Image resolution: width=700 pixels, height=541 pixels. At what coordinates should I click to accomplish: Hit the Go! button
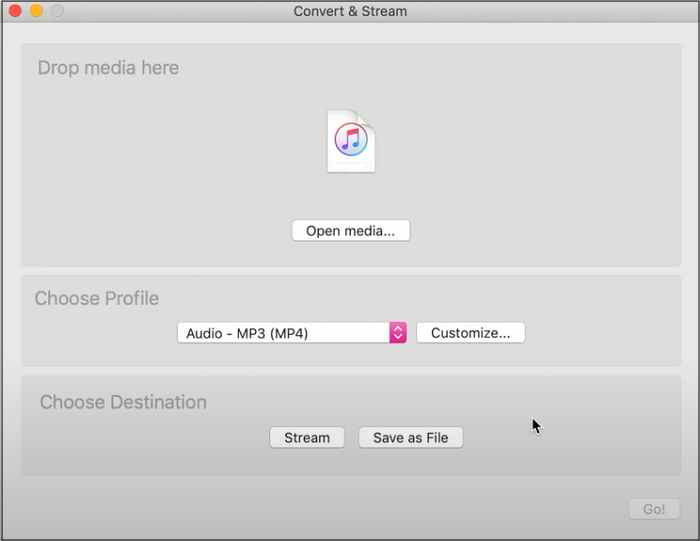pyautogui.click(x=654, y=509)
